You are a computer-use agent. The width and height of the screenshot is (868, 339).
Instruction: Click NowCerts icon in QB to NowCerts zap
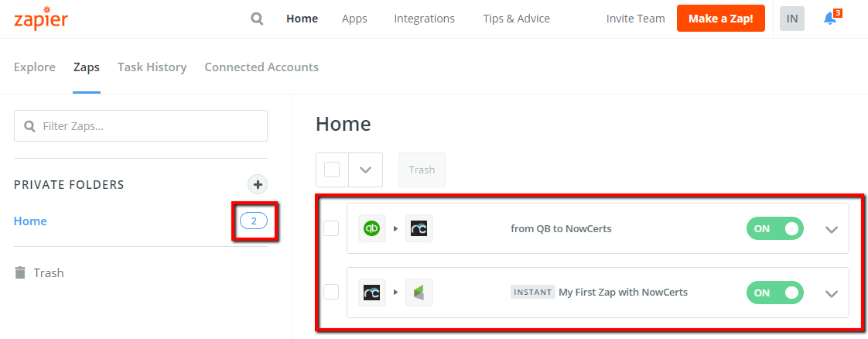(x=419, y=228)
